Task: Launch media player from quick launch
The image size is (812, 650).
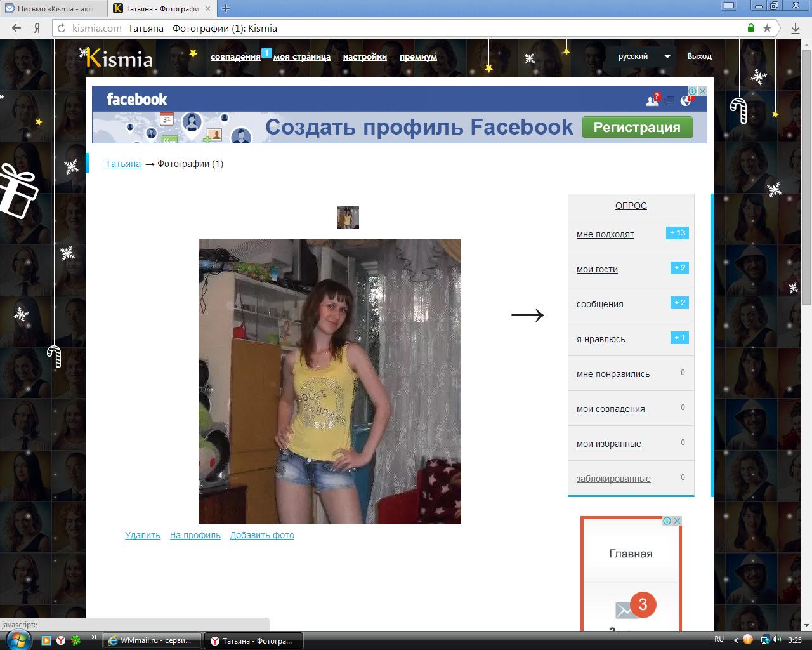Action: tap(46, 640)
